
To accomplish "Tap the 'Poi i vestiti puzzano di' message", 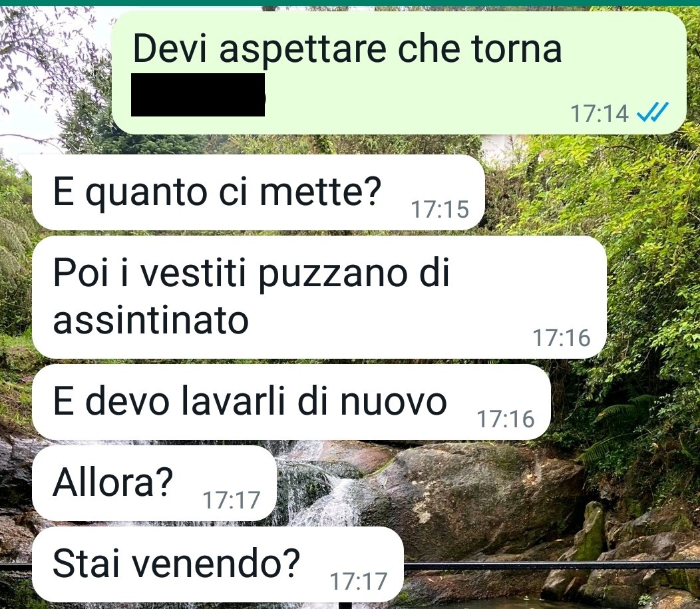I will 251,272.
